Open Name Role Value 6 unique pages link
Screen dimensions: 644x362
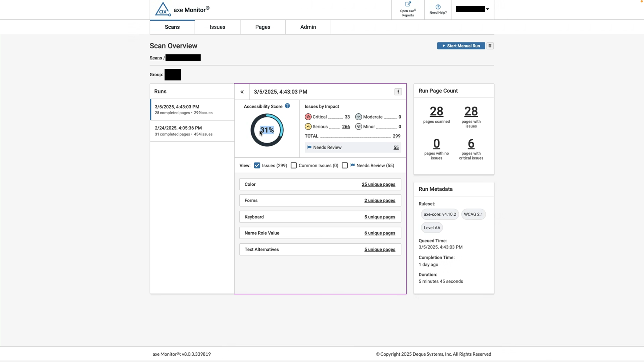(380, 233)
